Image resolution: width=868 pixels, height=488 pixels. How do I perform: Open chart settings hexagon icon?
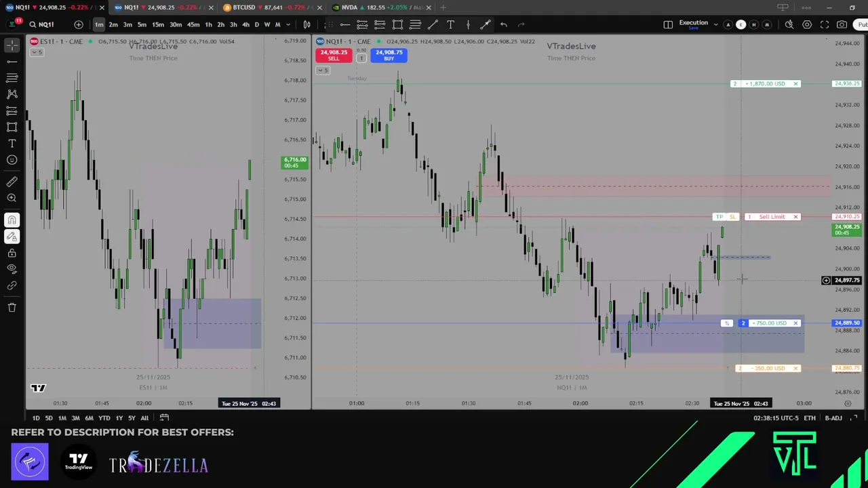pyautogui.click(x=807, y=24)
